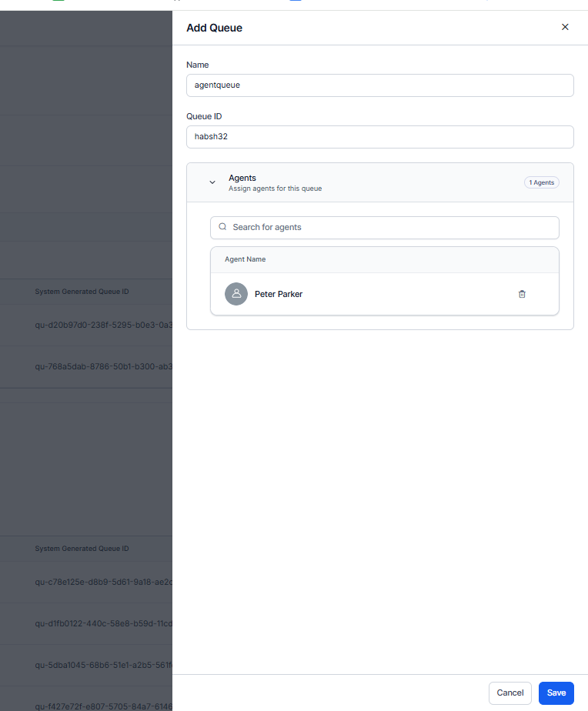
Task: Open the queue row starting qu-c78e125e
Action: click(x=103, y=582)
